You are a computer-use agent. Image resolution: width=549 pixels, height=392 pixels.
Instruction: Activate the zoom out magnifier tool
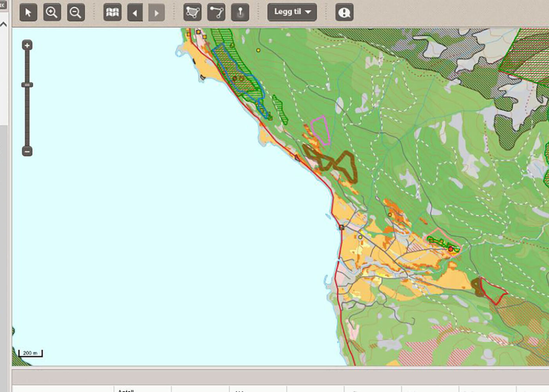tap(75, 13)
